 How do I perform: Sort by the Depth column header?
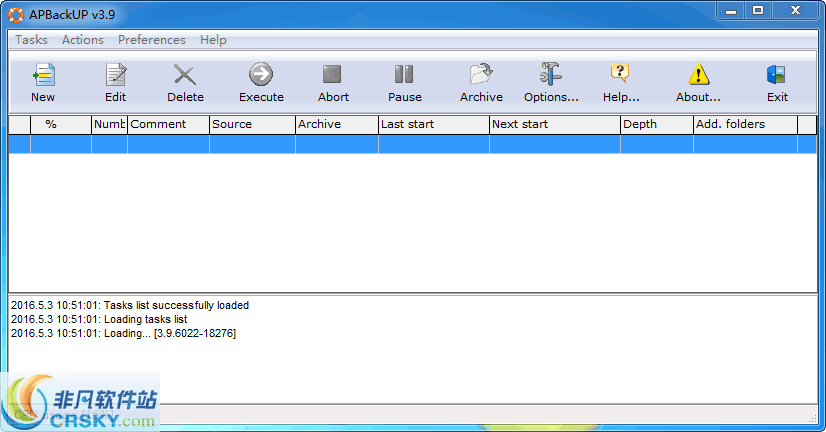(656, 124)
